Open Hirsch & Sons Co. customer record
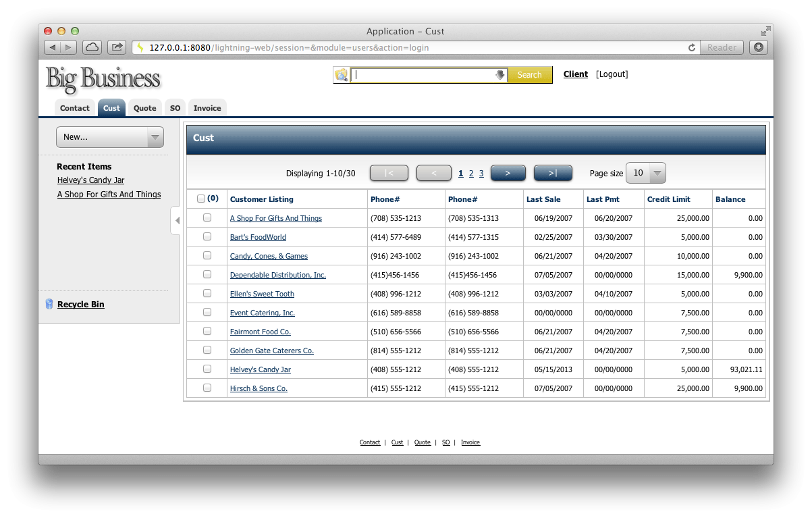The image size is (812, 518). pos(259,388)
